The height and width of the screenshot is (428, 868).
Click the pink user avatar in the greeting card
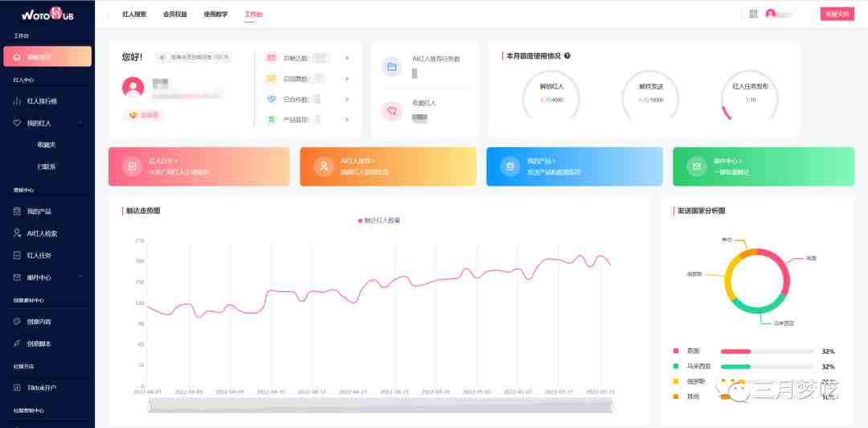(x=133, y=87)
